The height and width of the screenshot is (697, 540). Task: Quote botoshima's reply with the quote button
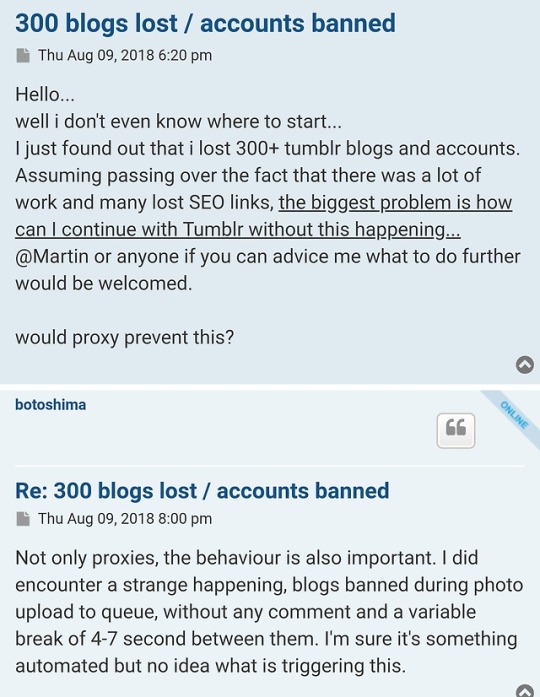[456, 430]
